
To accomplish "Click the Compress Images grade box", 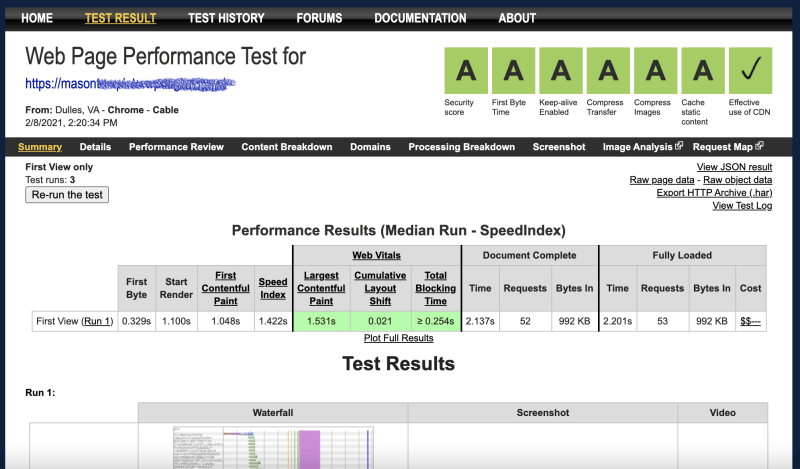I will [656, 70].
